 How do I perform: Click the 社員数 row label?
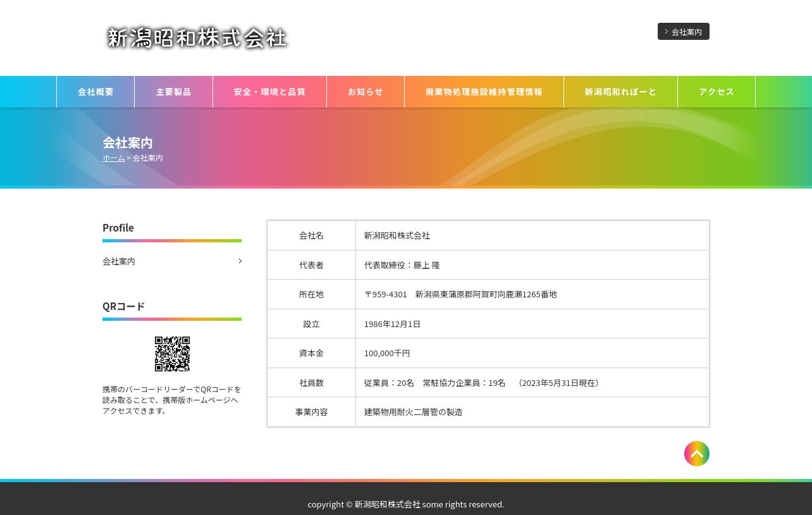pos(311,383)
